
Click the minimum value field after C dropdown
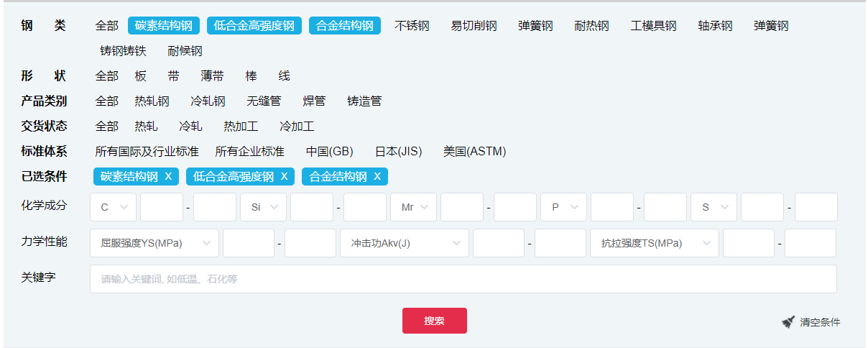tap(162, 207)
